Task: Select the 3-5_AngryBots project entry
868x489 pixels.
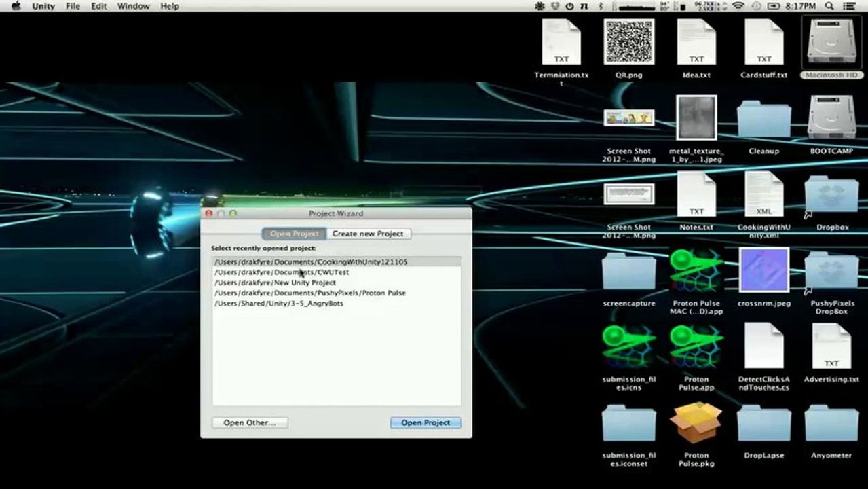Action: point(337,304)
